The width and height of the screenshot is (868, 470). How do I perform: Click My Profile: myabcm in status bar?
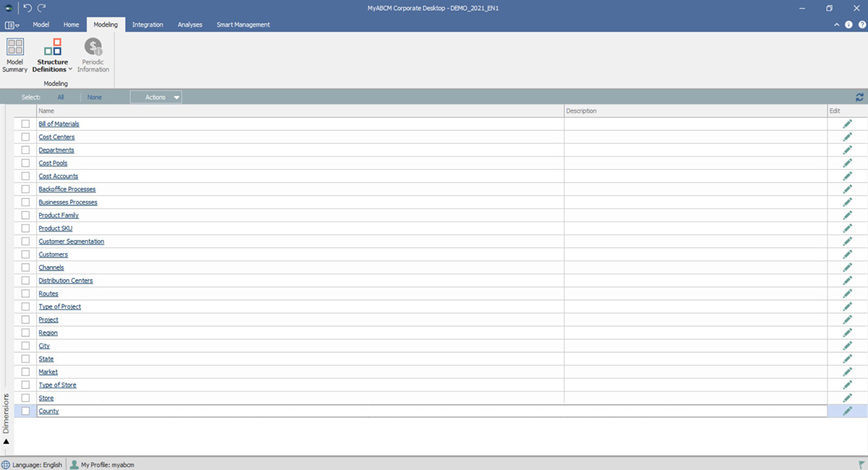[x=108, y=464]
